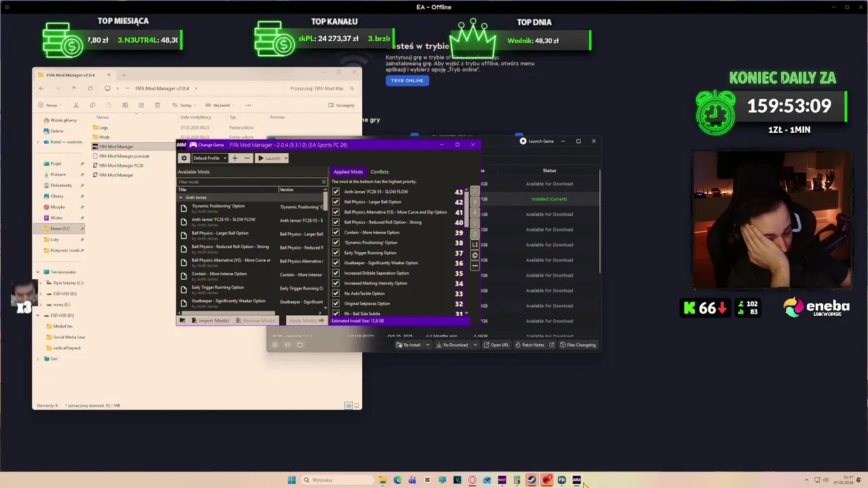Move selected applied mod up one
868x488 pixels.
coord(475,201)
